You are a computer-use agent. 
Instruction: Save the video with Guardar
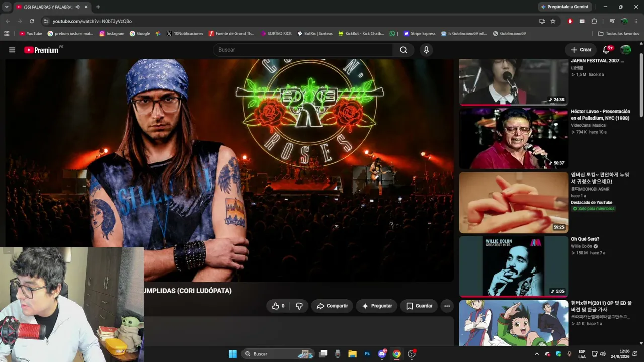pos(419,306)
